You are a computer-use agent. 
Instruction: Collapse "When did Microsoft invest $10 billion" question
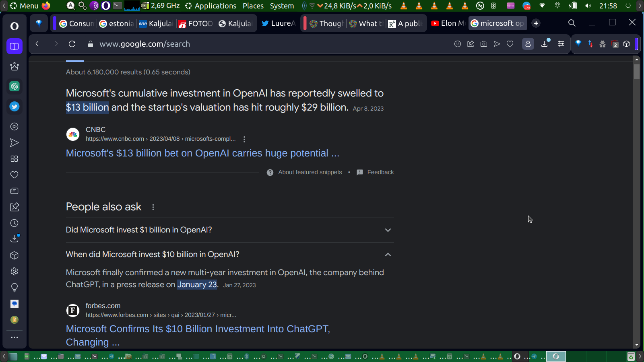pyautogui.click(x=230, y=255)
